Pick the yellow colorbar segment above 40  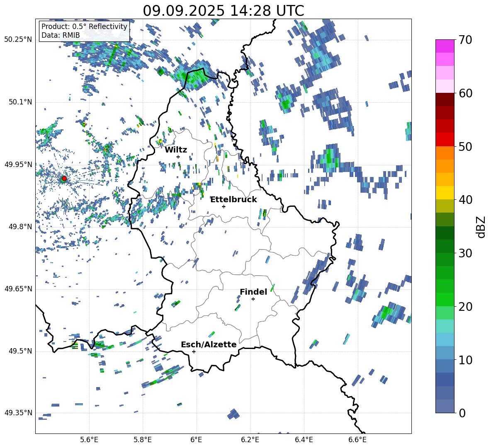[445, 193]
